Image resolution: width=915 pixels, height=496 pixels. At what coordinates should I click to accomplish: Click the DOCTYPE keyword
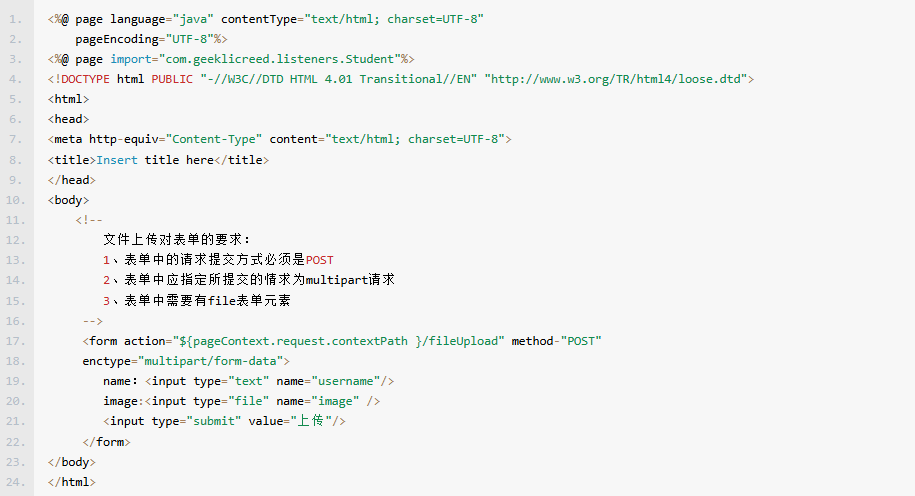(x=85, y=79)
